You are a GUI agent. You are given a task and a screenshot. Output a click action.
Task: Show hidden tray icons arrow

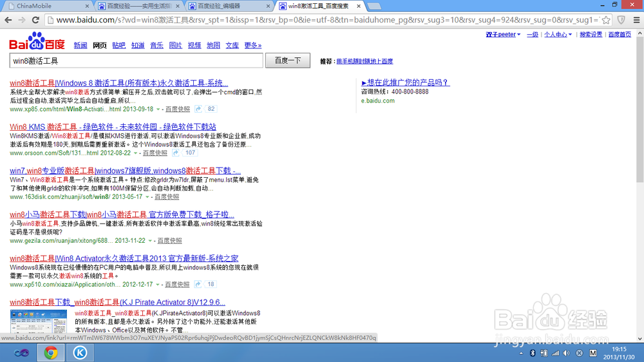coord(521,353)
